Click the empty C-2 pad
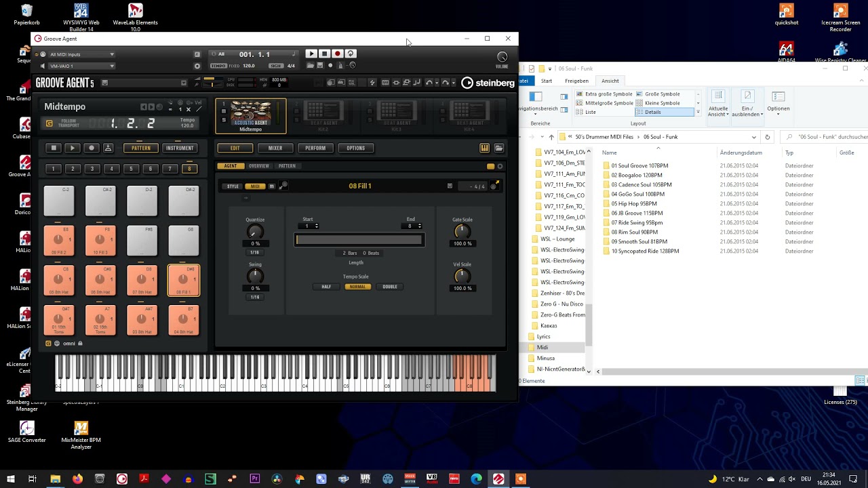Screen dimensions: 868x488 [x=58, y=201]
